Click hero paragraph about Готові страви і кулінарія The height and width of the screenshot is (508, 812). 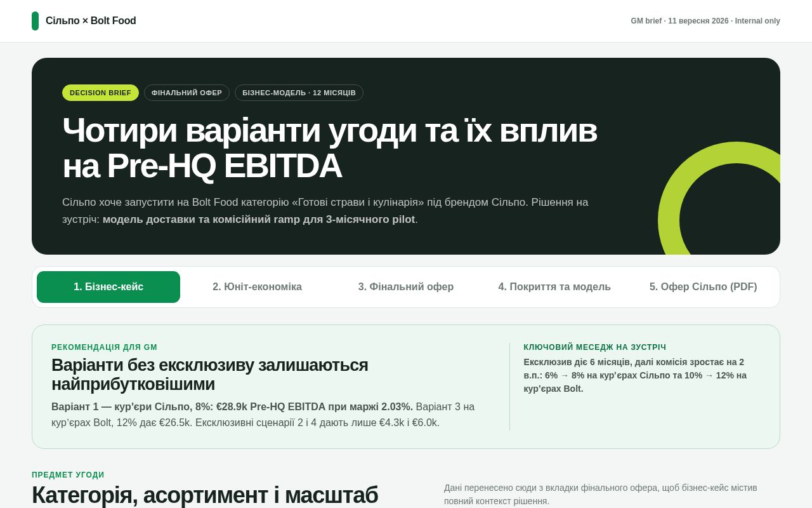(325, 211)
